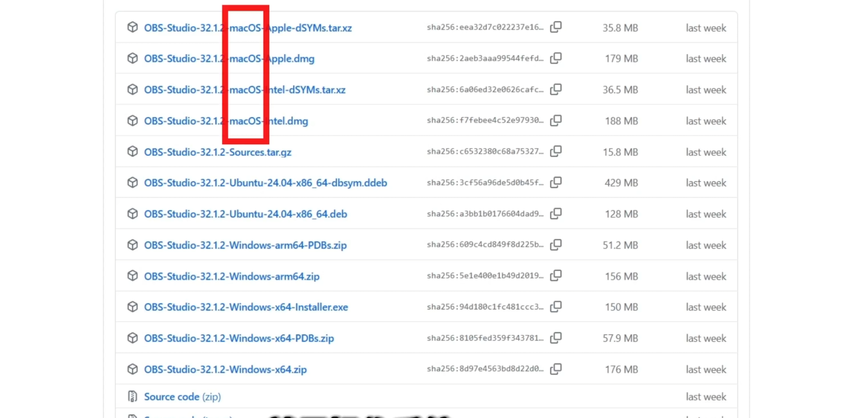Viewport: 868px width, 418px height.
Task: Click the package icon beside Windows-x64.zip
Action: pos(133,369)
